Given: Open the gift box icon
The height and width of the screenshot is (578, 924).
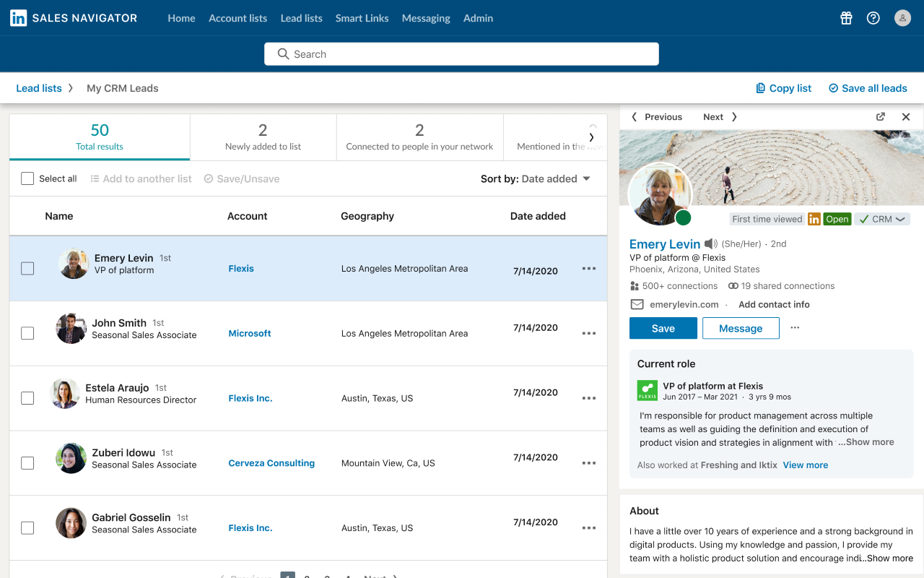Looking at the screenshot, I should point(846,18).
